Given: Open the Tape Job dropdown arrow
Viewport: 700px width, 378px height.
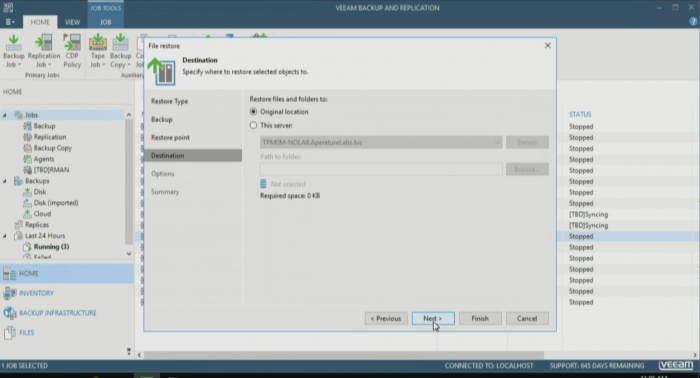Looking at the screenshot, I should (x=104, y=65).
